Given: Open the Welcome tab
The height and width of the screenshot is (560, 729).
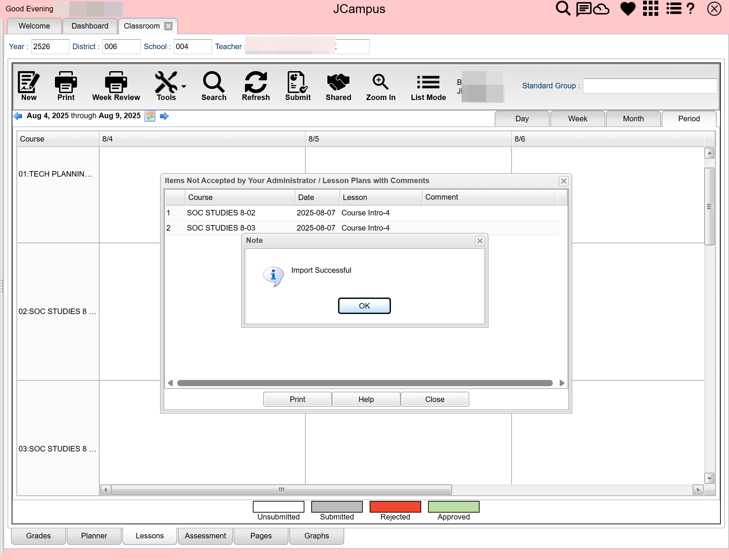Looking at the screenshot, I should (34, 26).
